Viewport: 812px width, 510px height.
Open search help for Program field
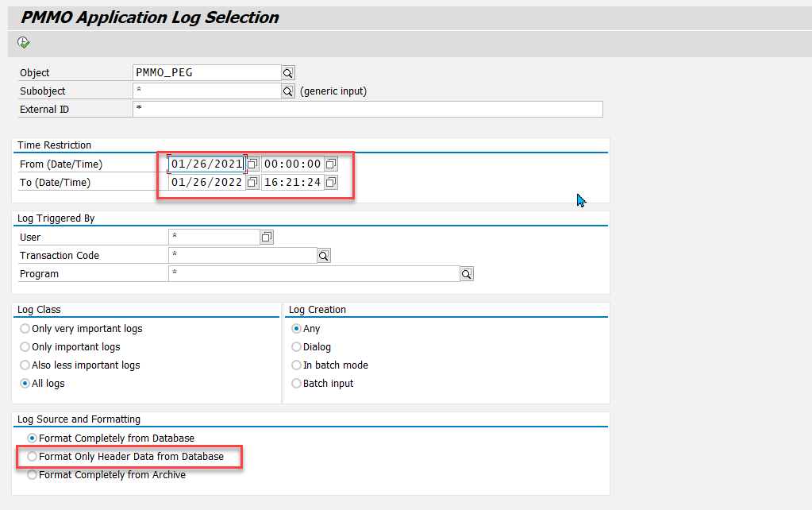(467, 274)
